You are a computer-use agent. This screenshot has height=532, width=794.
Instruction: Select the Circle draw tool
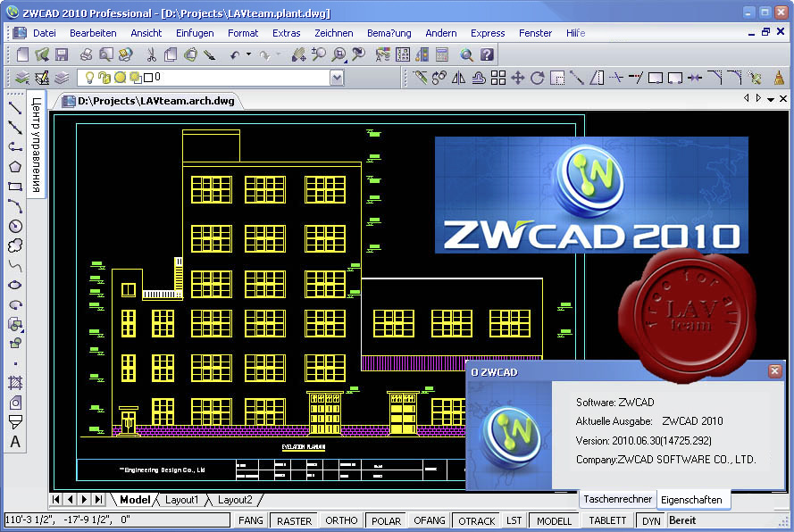coord(15,226)
